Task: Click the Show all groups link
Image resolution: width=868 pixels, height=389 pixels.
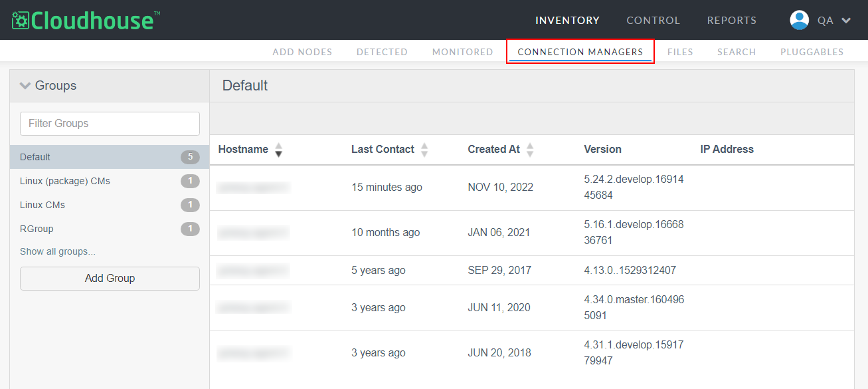Action: pyautogui.click(x=58, y=251)
